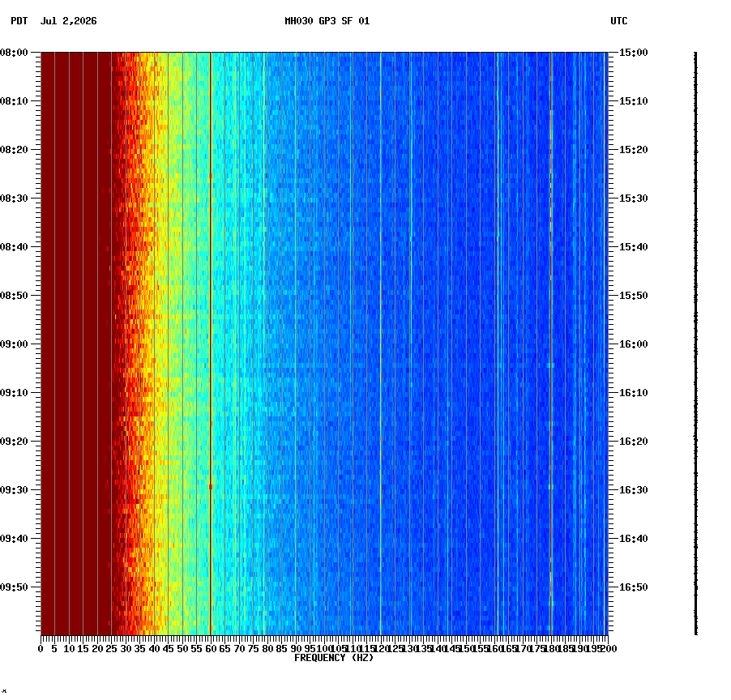Click the '15:30' UTC time label
The height and width of the screenshot is (700, 731).
coord(634,198)
